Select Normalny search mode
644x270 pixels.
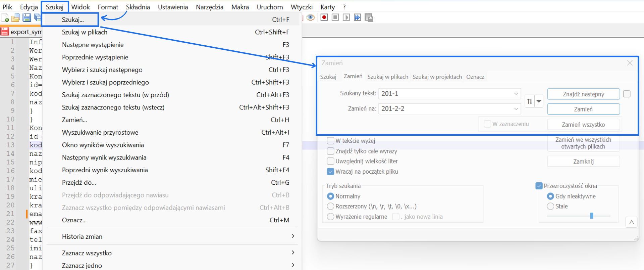click(x=330, y=196)
